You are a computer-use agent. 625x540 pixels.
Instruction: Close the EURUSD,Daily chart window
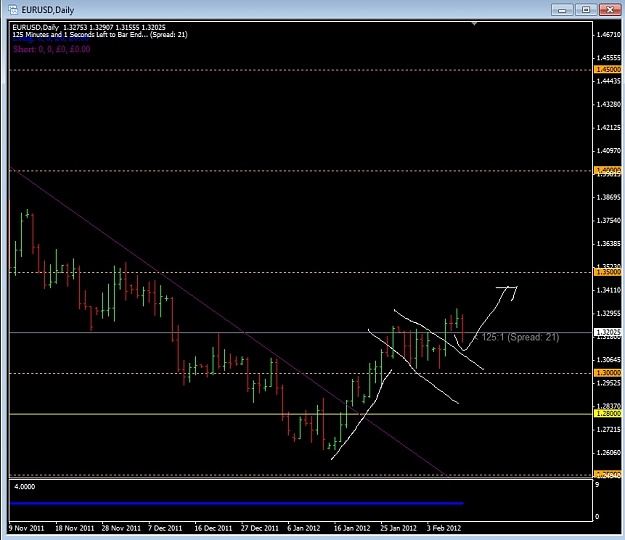pyautogui.click(x=610, y=10)
